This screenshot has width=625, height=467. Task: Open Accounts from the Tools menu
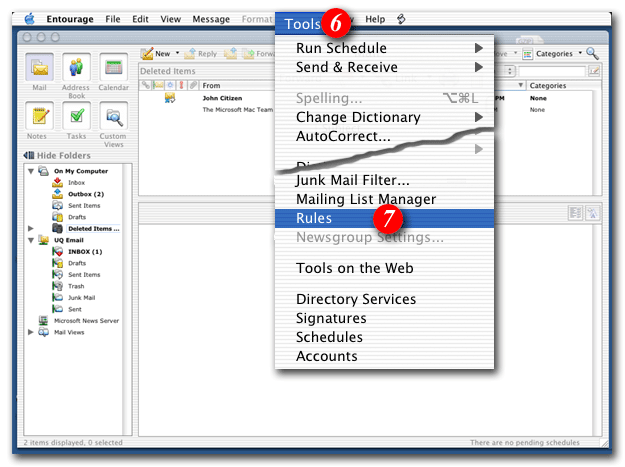[x=326, y=356]
